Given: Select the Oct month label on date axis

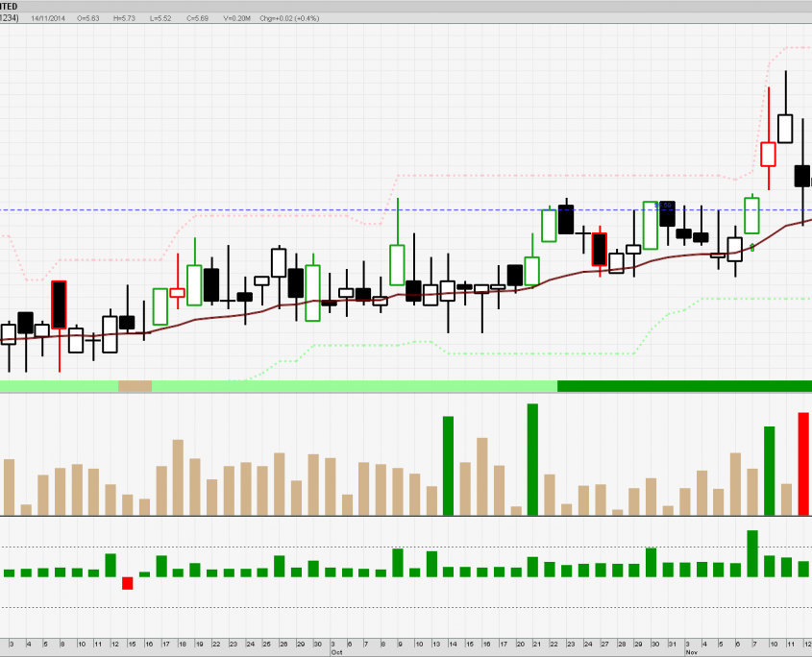Looking at the screenshot, I should [336, 651].
